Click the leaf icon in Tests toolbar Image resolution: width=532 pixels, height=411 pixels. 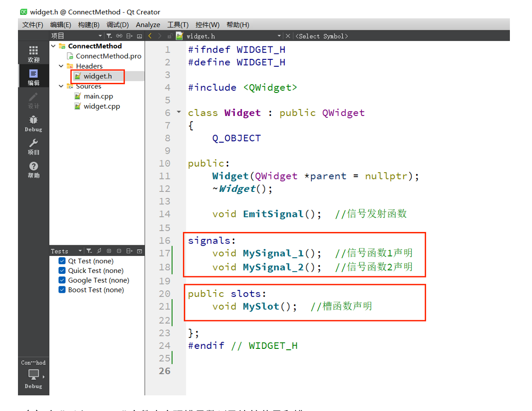click(x=99, y=251)
